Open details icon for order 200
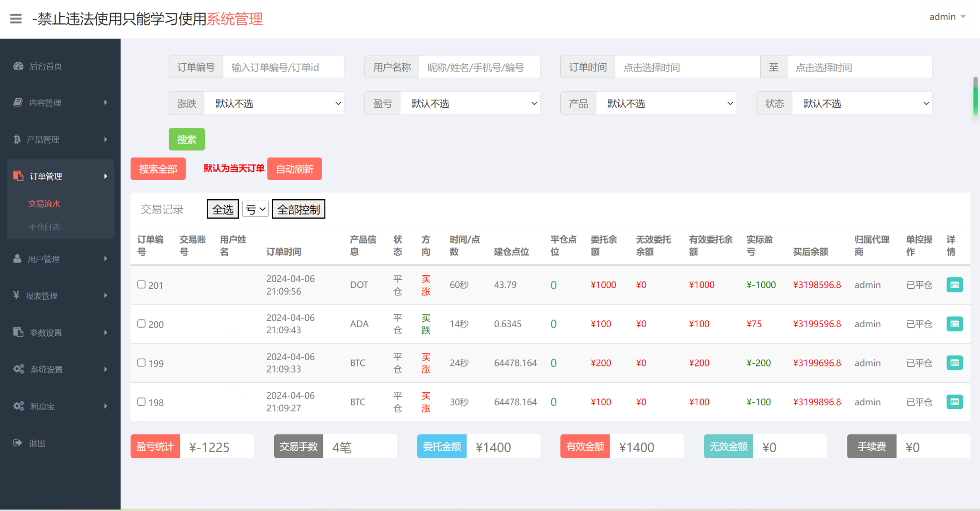980x511 pixels. point(954,324)
